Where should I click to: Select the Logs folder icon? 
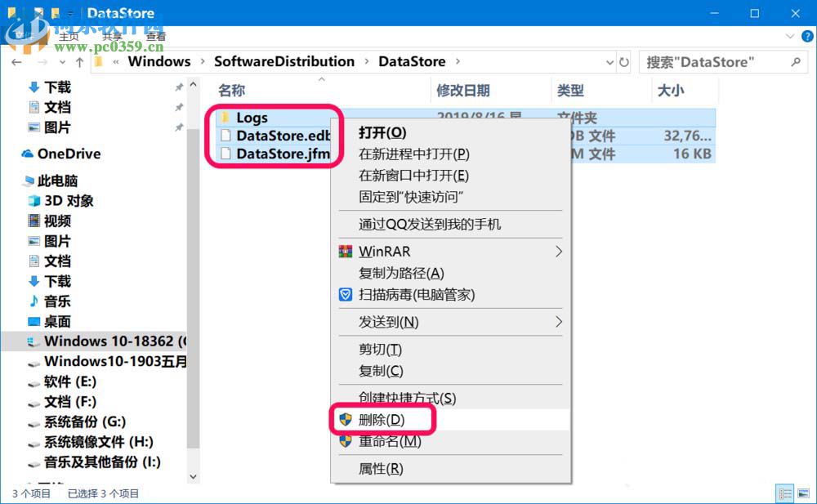pos(225,118)
